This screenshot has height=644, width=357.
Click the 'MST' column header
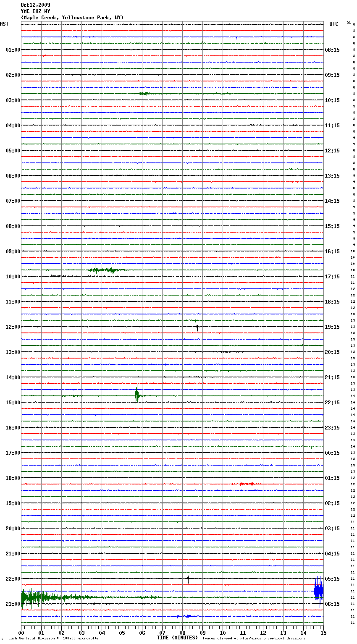4,24
